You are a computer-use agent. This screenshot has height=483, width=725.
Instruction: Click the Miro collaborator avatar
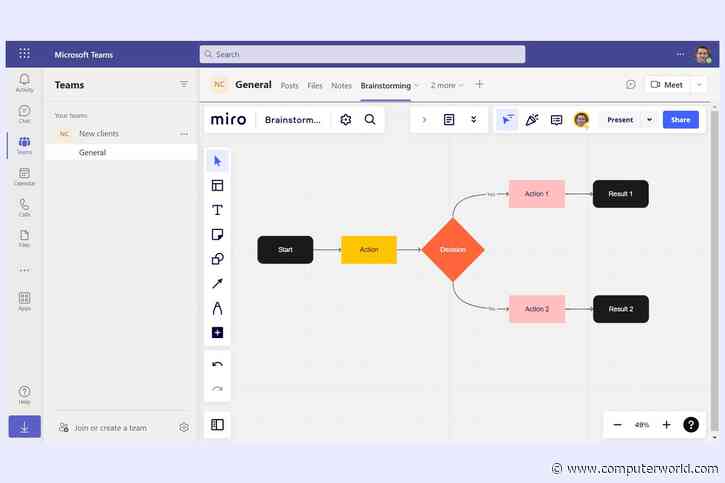581,120
